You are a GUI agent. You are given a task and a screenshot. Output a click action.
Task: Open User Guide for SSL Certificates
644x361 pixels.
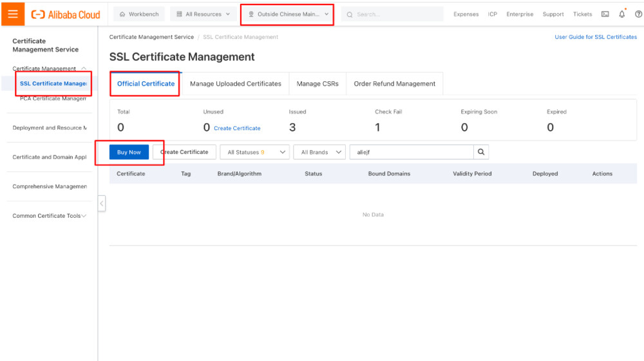pos(596,37)
